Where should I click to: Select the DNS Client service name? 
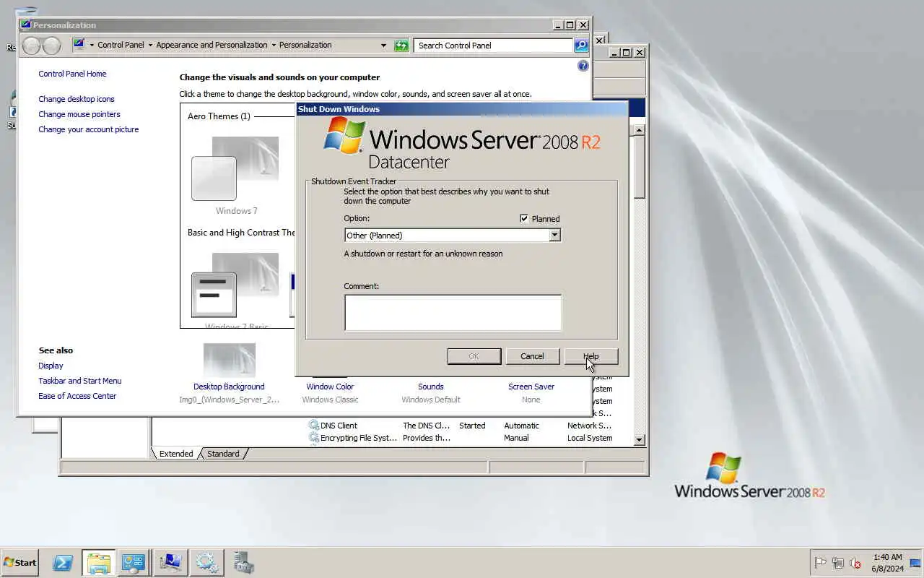coord(339,426)
